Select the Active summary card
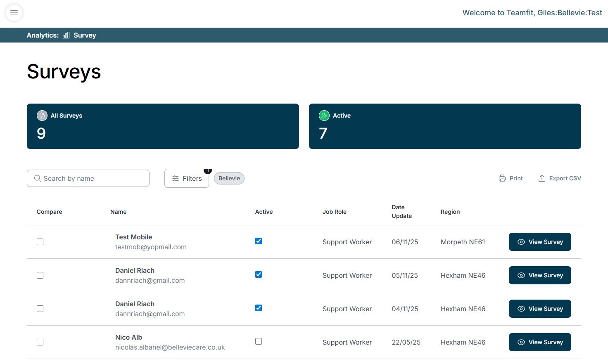Screen dimensions: 608x364 [x=445, y=126]
